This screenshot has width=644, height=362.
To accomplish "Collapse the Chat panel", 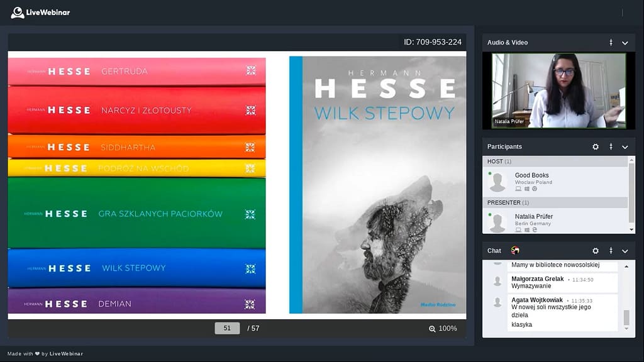I will click(x=625, y=251).
